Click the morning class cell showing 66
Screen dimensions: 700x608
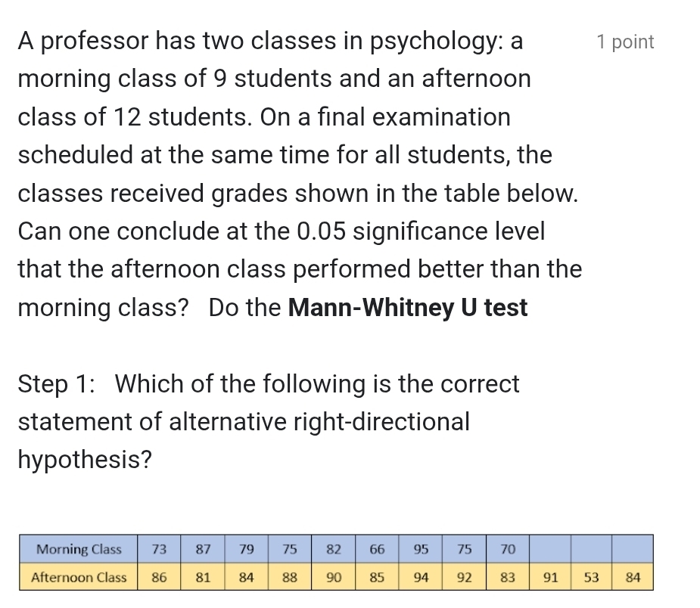point(377,549)
